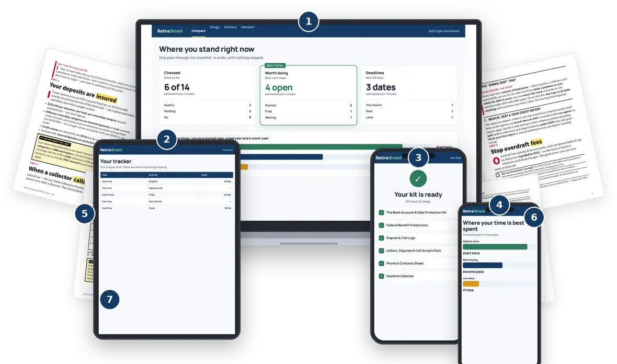This screenshot has height=364, width=617.
Task: Toggle the Deadline Calendar checkbox
Action: tap(381, 276)
